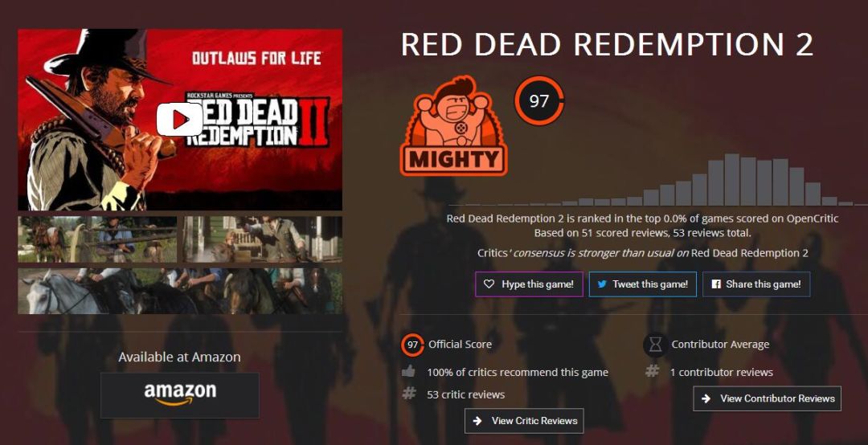
Task: Click the heart icon on Hype this game
Action: pyautogui.click(x=489, y=284)
